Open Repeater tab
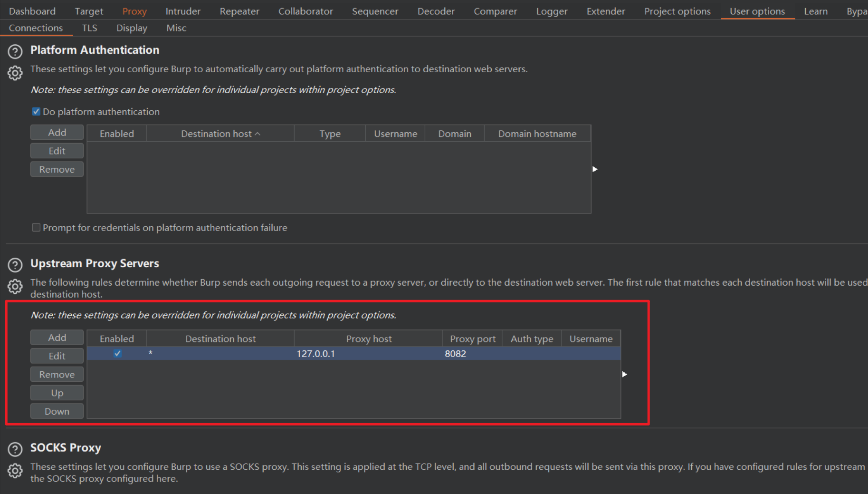The height and width of the screenshot is (494, 868). coord(239,11)
